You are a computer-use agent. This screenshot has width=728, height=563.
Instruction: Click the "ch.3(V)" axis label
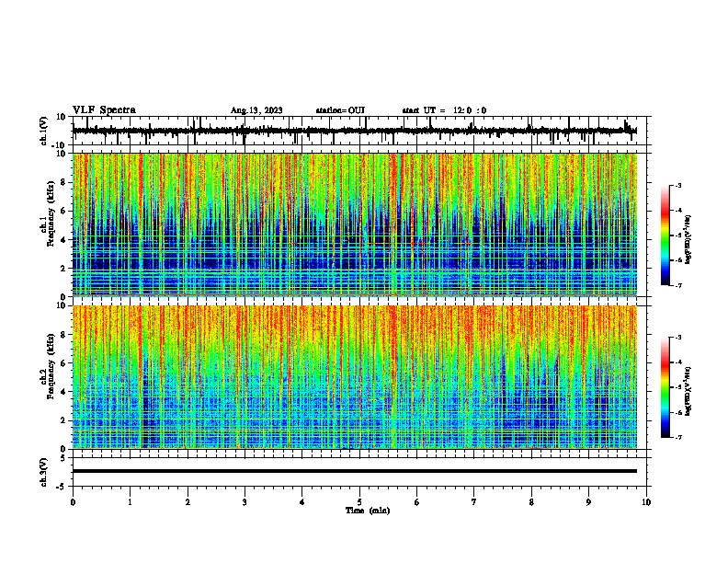tap(44, 472)
